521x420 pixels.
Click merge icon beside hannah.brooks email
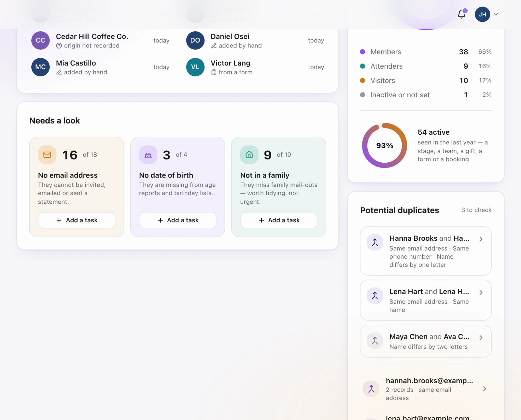click(371, 389)
